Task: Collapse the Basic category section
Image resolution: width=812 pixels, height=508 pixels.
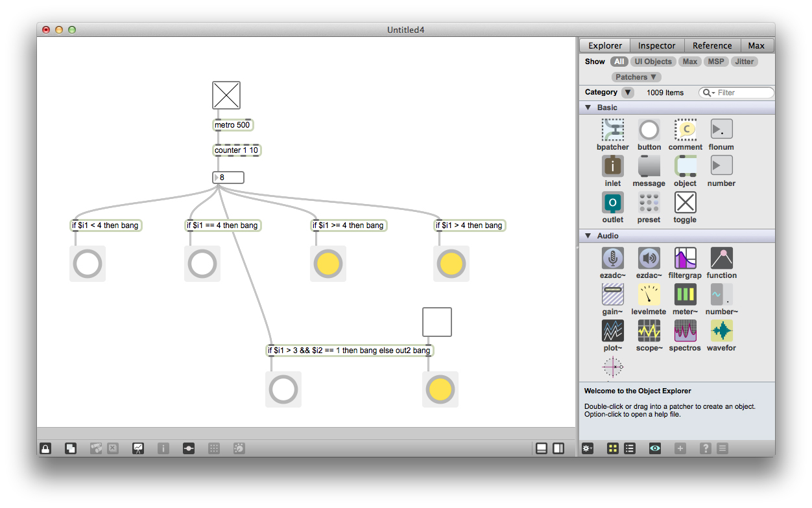Action: [588, 108]
